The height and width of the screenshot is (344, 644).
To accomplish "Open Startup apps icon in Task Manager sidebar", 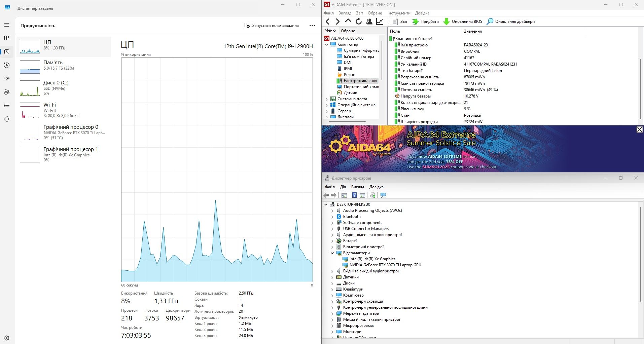I will point(7,79).
